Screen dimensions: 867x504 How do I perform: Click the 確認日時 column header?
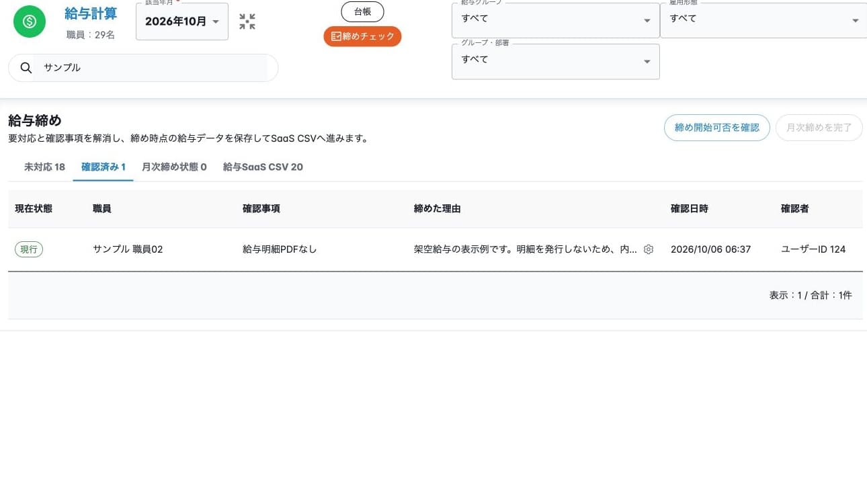[x=690, y=209]
